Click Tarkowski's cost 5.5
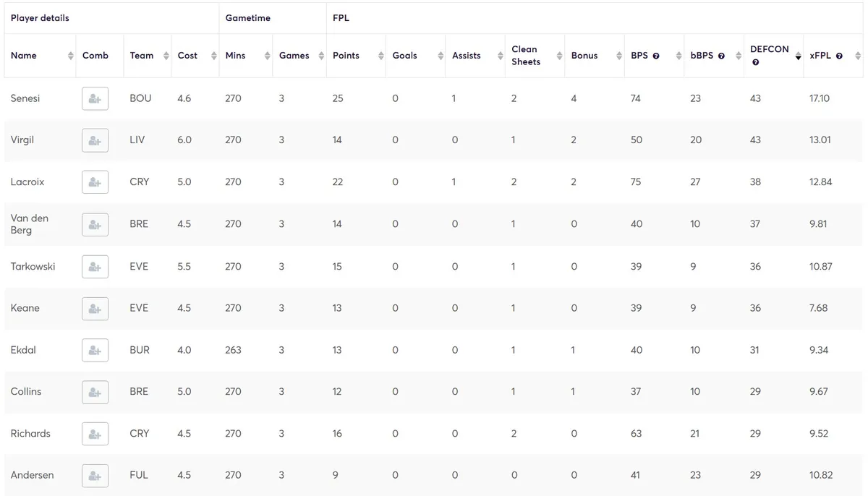The width and height of the screenshot is (868, 496). coord(184,266)
